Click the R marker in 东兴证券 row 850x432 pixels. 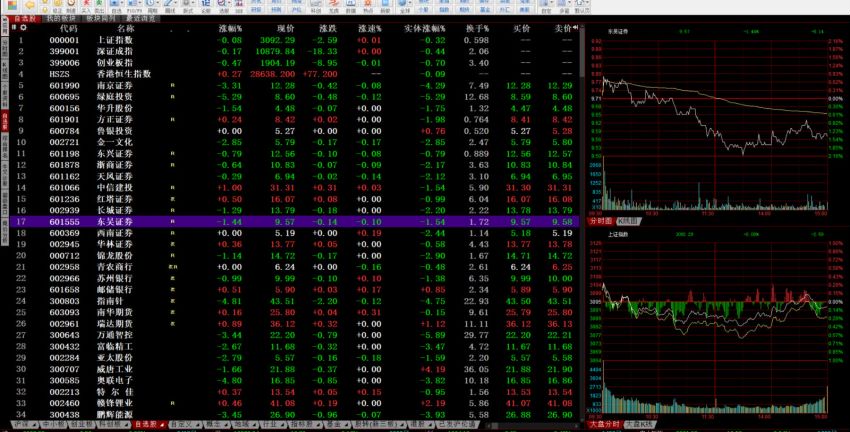click(x=172, y=154)
